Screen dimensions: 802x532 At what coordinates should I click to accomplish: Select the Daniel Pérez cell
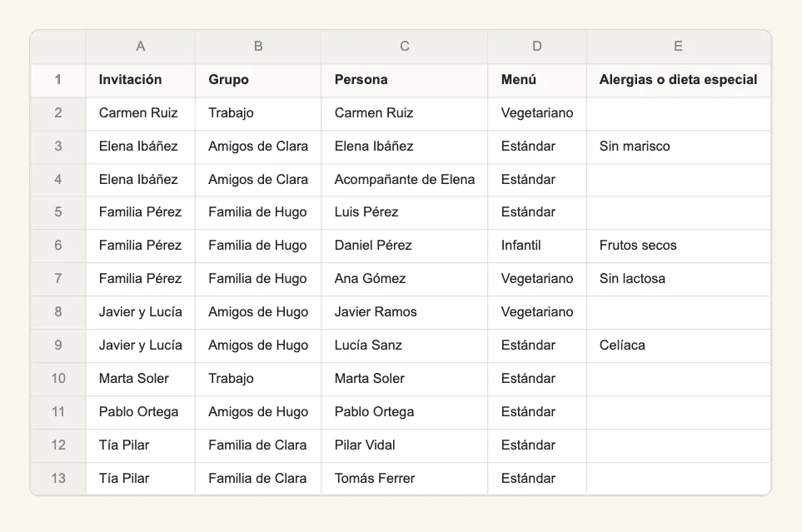tap(404, 246)
